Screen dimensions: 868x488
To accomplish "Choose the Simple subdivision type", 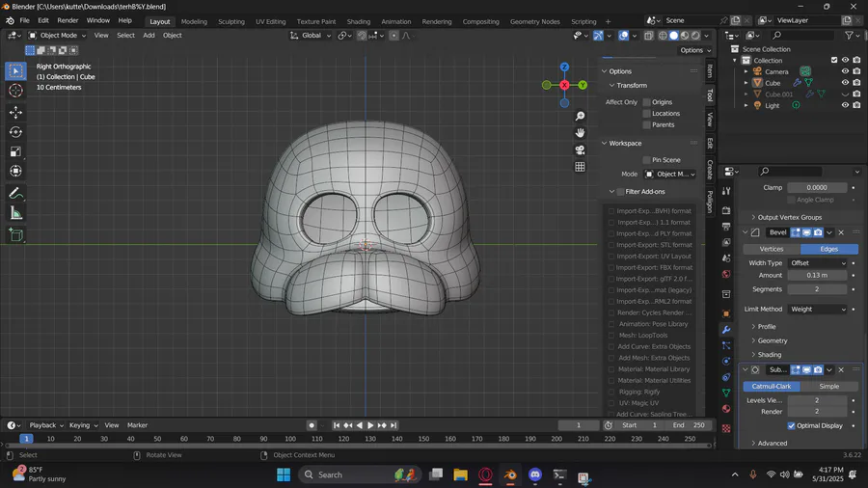I will [828, 386].
